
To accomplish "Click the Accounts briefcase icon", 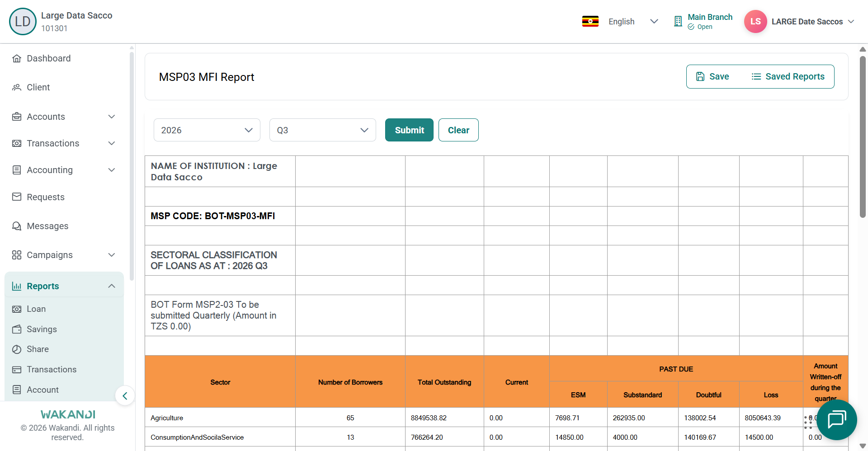I will (17, 117).
